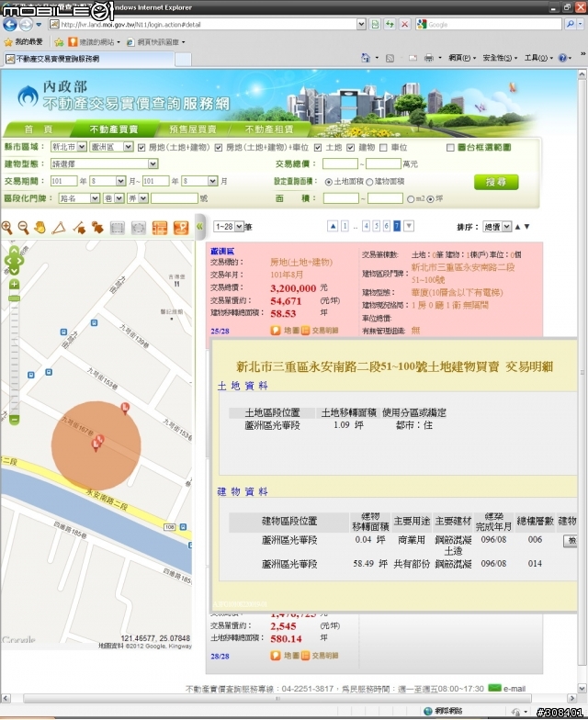Click the browser Stop (red X) icon
The height and width of the screenshot is (720, 588).
tap(404, 24)
